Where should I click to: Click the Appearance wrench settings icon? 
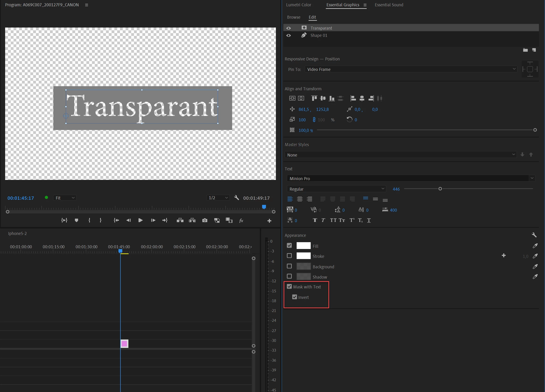coord(534,235)
